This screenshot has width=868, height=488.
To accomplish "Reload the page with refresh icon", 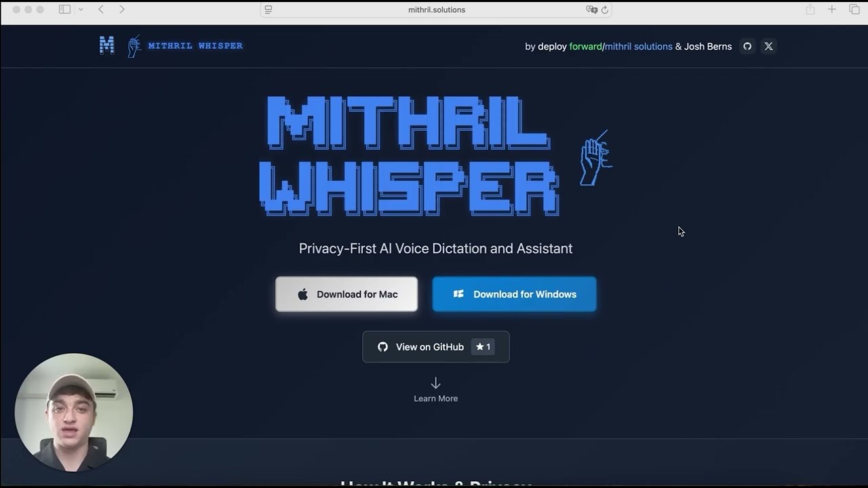I will click(x=604, y=9).
